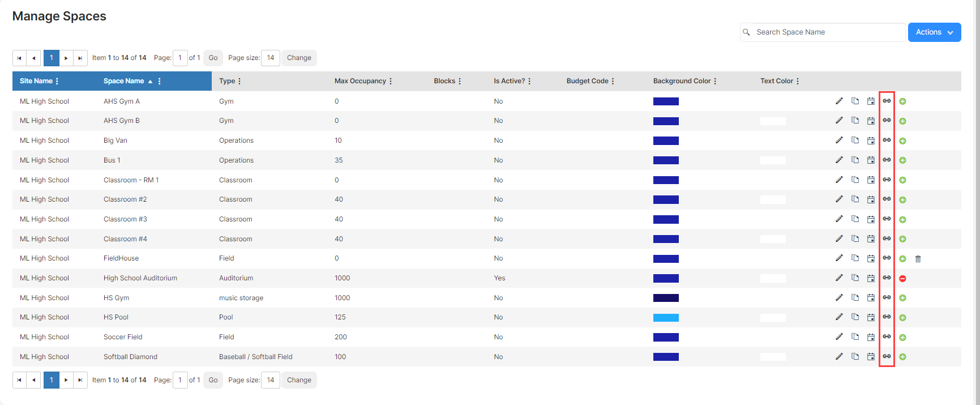Click the copy icon for Soccer Field
The image size is (980, 405).
coord(855,336)
